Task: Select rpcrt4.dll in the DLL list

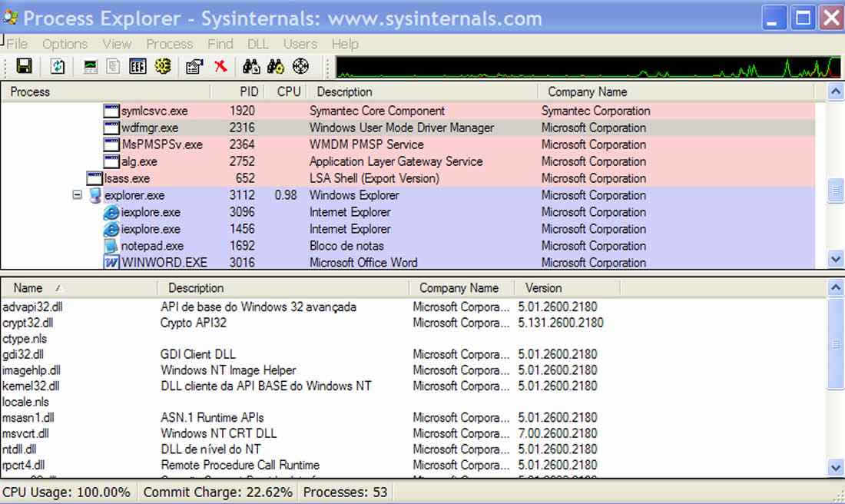Action: click(23, 465)
